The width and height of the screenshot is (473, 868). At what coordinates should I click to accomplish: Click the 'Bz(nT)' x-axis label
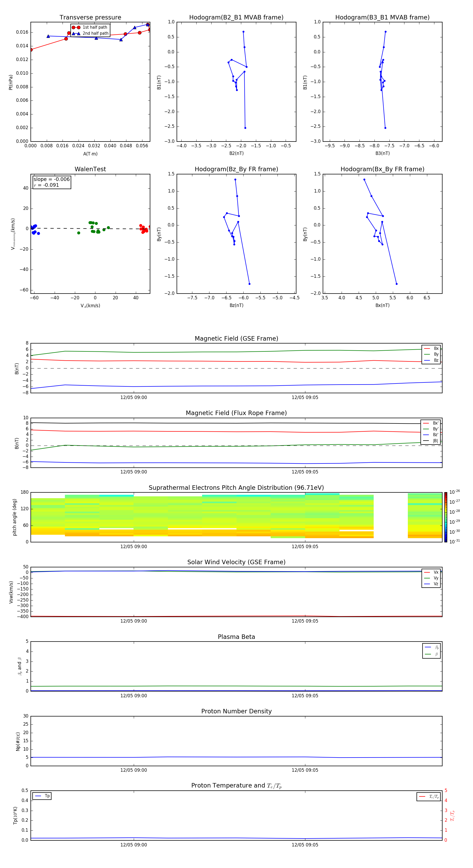click(x=236, y=305)
